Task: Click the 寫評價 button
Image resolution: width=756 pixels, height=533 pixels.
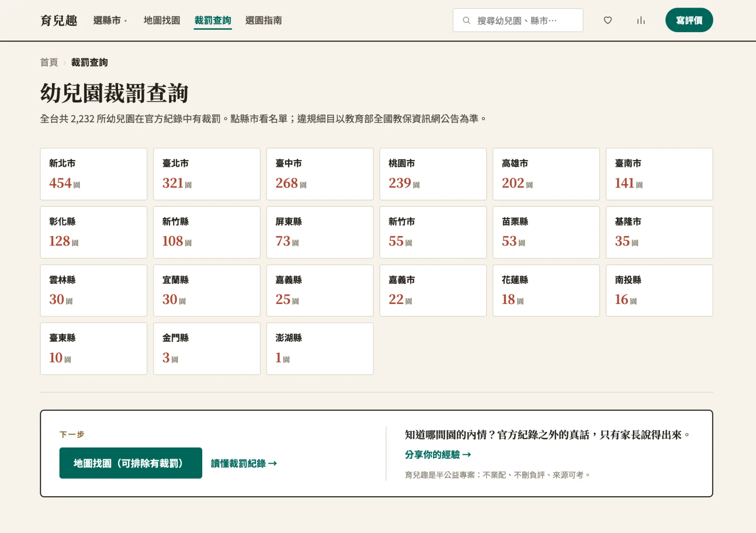Action: click(x=689, y=20)
